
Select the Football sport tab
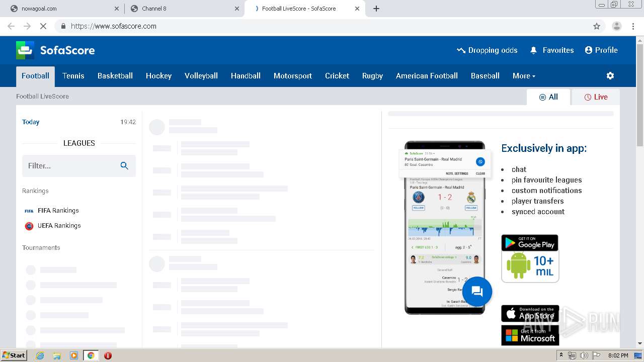[35, 76]
